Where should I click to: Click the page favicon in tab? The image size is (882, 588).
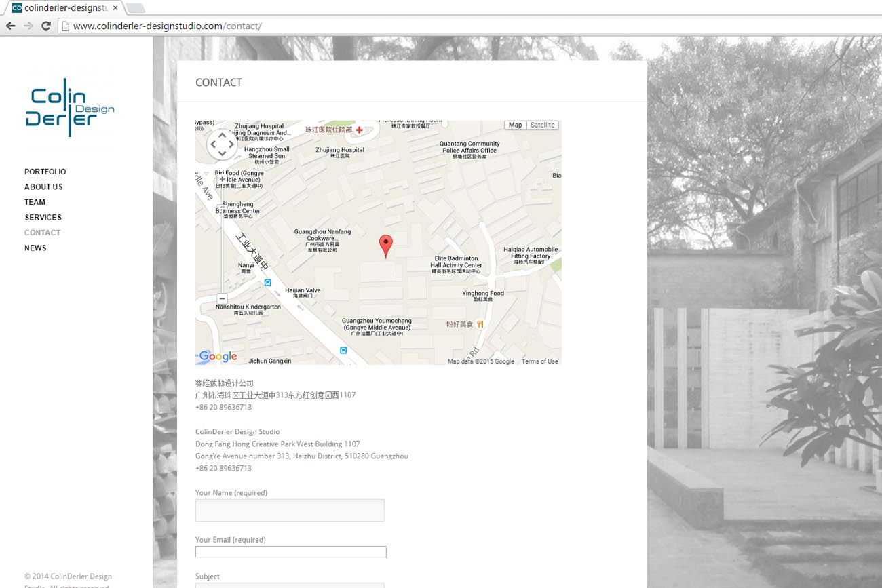17,8
